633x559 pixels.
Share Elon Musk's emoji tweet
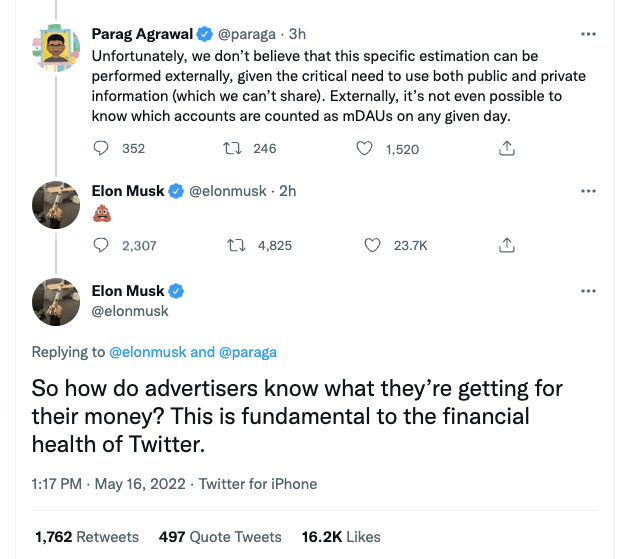[507, 244]
